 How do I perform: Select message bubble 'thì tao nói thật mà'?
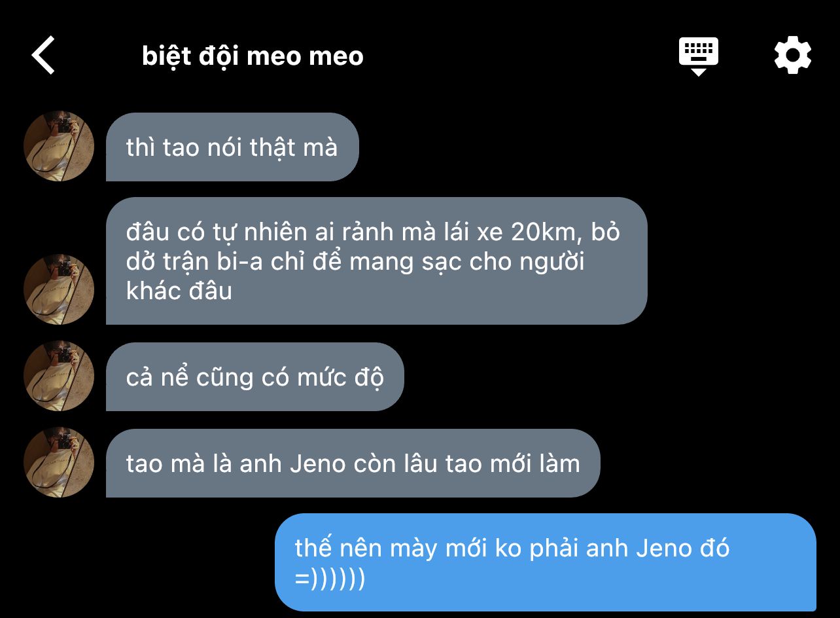click(232, 147)
